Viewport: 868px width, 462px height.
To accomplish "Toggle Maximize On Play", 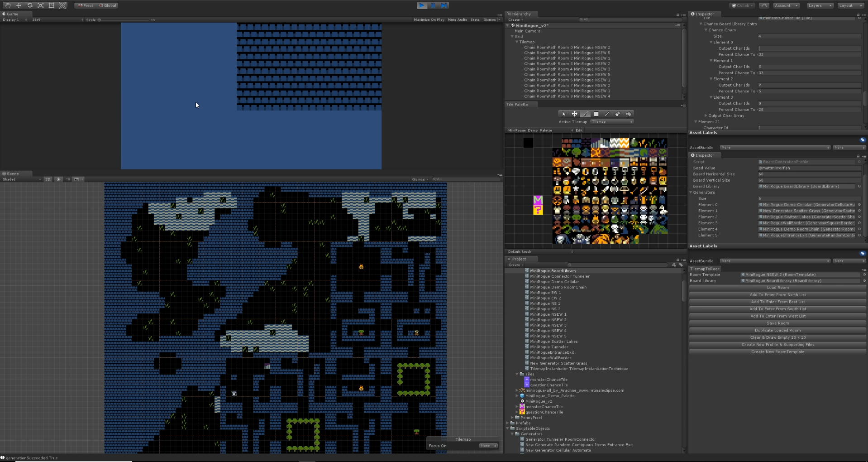I will tap(429, 19).
